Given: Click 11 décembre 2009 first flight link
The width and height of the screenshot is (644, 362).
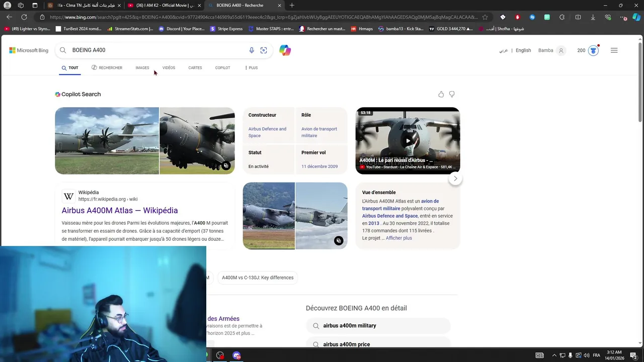Looking at the screenshot, I should tap(319, 166).
